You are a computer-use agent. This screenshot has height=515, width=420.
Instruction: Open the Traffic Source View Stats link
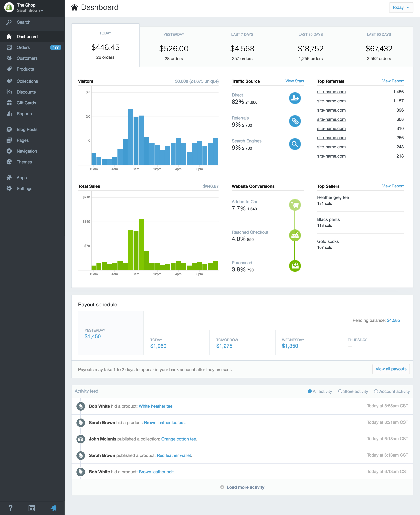click(294, 81)
